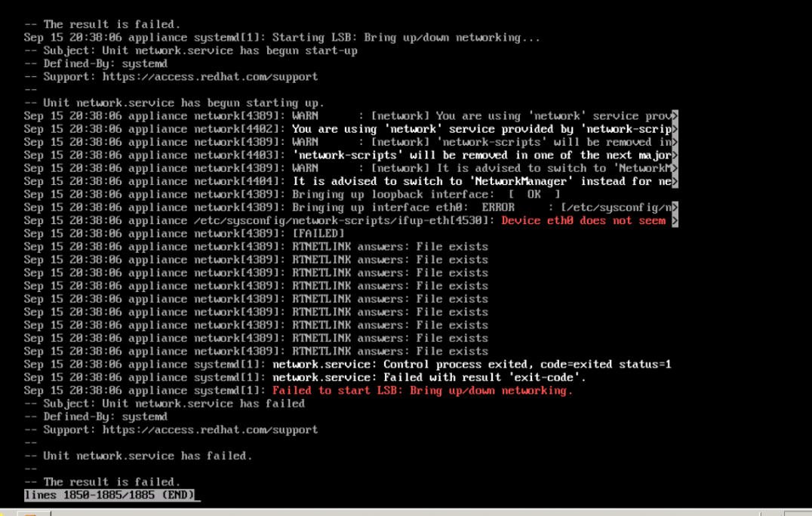
Task: Click the OK status of loopback interface
Action: [534, 195]
